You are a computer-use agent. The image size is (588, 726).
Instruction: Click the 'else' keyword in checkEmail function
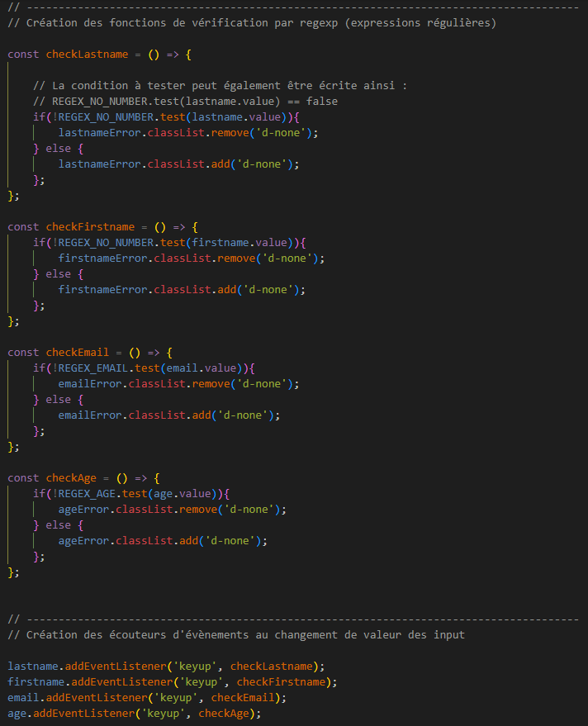tap(59, 400)
